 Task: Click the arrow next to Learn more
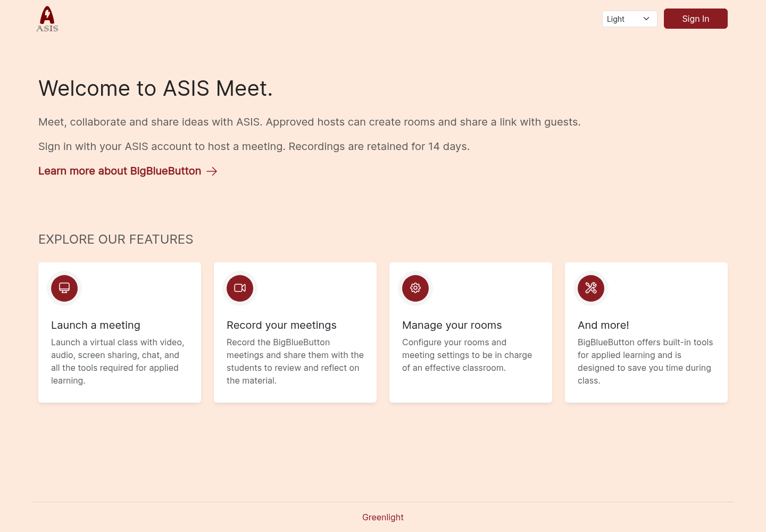tap(212, 171)
